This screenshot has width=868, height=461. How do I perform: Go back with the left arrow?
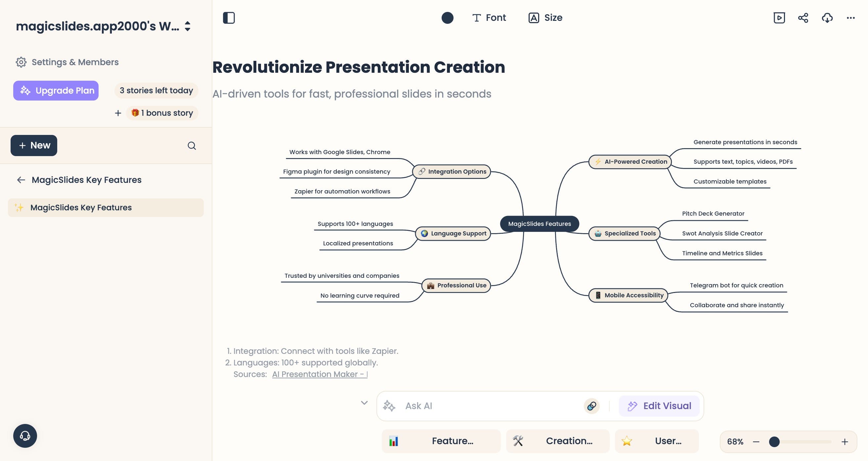(21, 180)
